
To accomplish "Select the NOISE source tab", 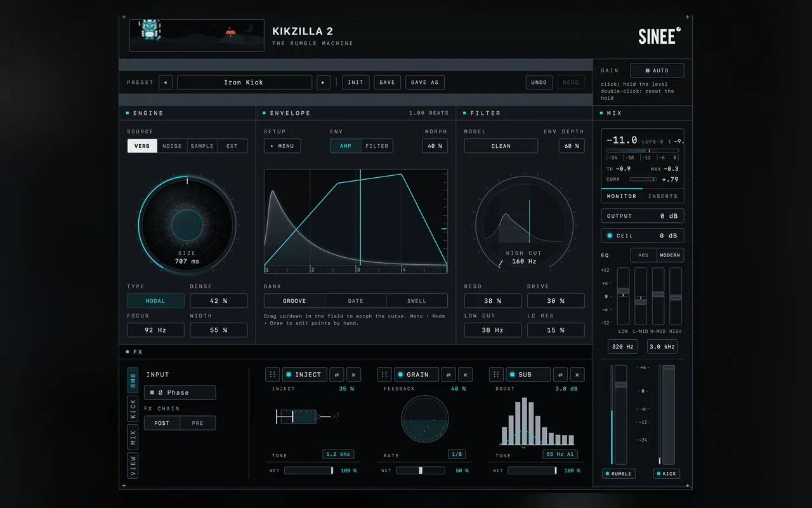I will click(x=172, y=146).
